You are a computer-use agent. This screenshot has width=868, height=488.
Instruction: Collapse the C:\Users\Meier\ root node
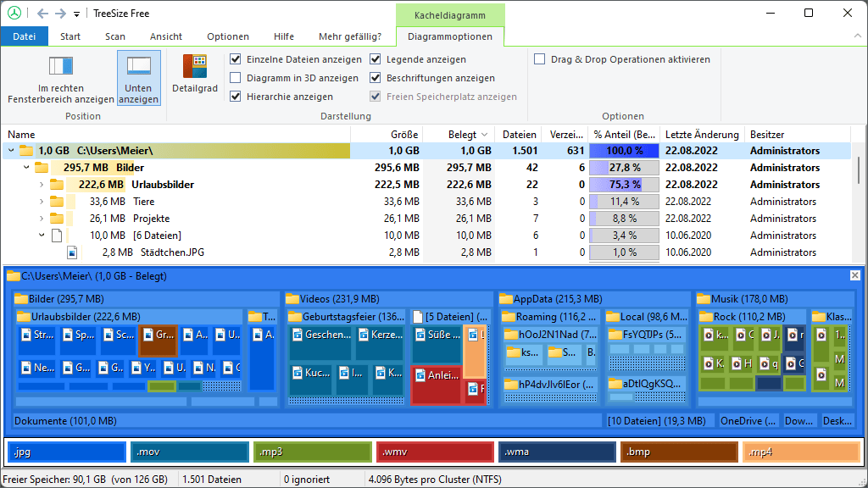pos(11,151)
